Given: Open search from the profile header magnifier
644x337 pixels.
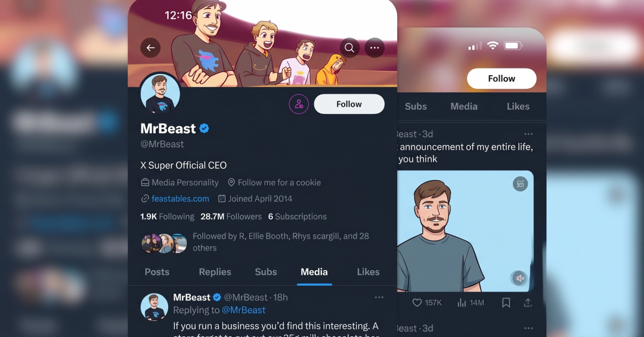Looking at the screenshot, I should pyautogui.click(x=349, y=48).
